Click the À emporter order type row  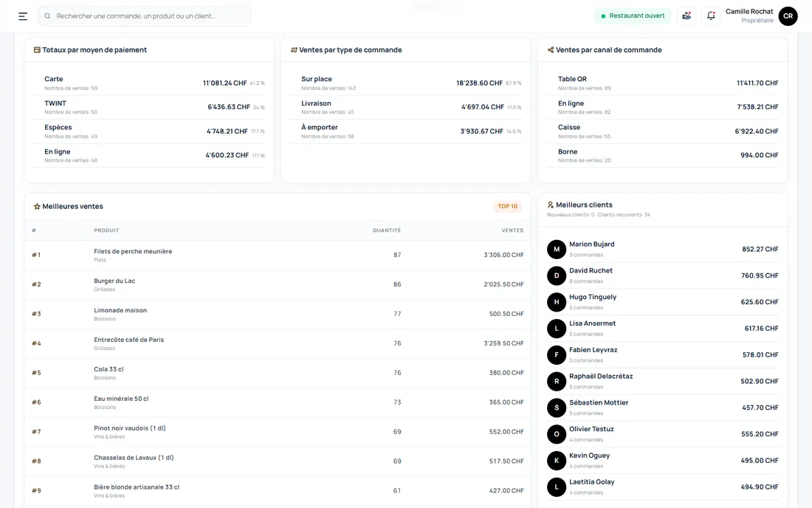click(406, 131)
